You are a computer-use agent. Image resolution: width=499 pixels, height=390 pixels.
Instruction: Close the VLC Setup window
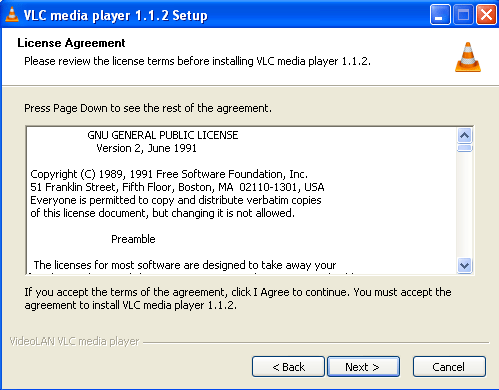(486, 15)
